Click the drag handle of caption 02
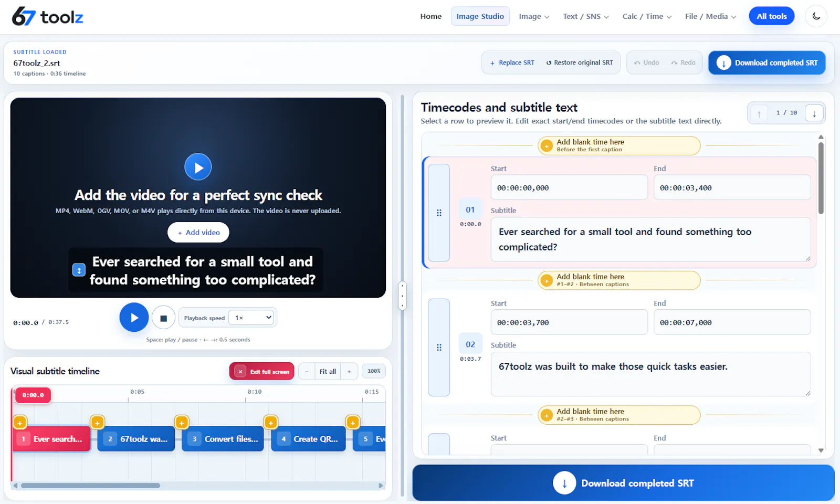 pos(439,348)
